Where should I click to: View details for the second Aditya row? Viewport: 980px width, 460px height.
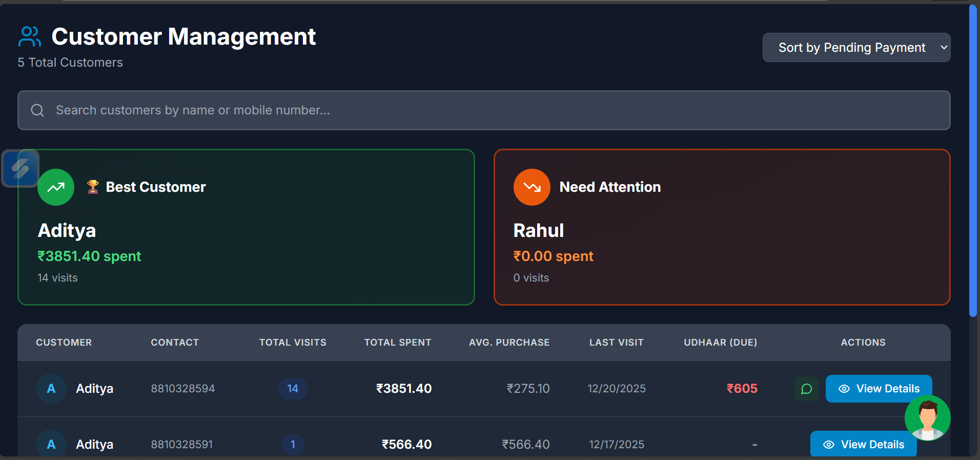(x=863, y=445)
